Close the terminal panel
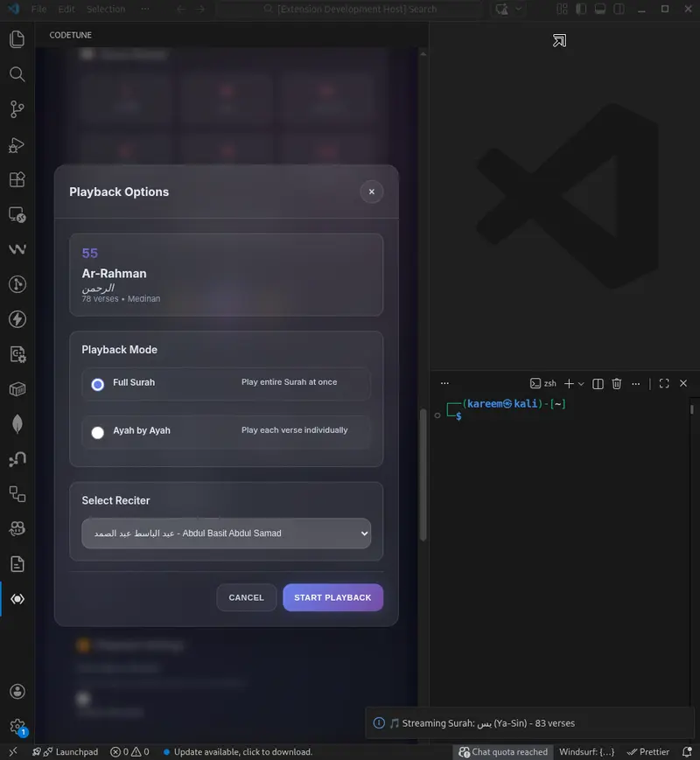Viewport: 700px width, 760px height. (683, 383)
